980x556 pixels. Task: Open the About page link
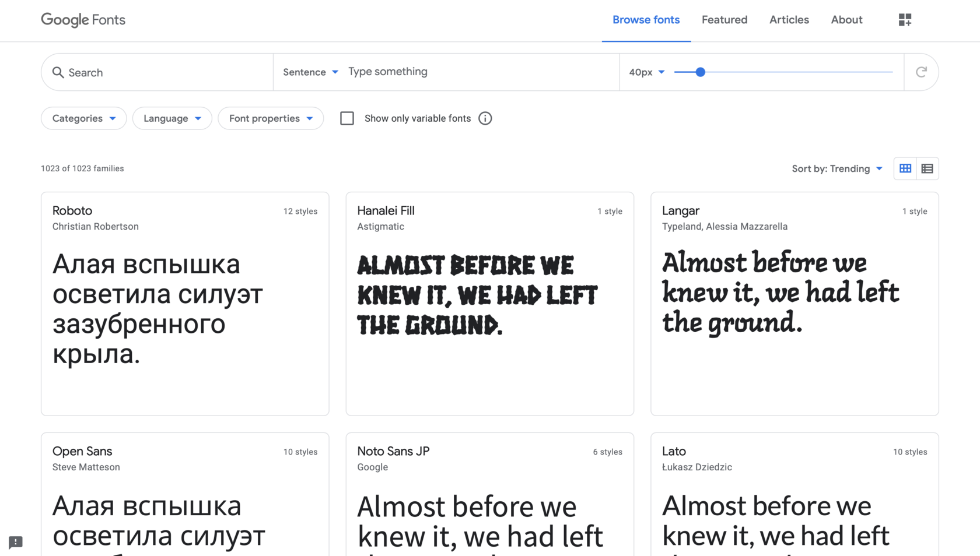click(846, 20)
